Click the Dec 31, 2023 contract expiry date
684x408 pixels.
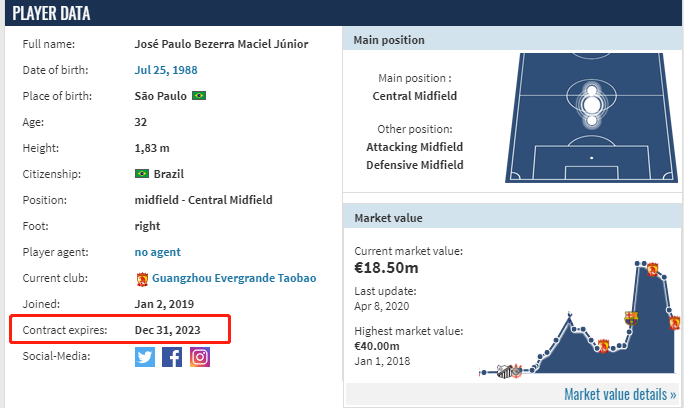(168, 330)
